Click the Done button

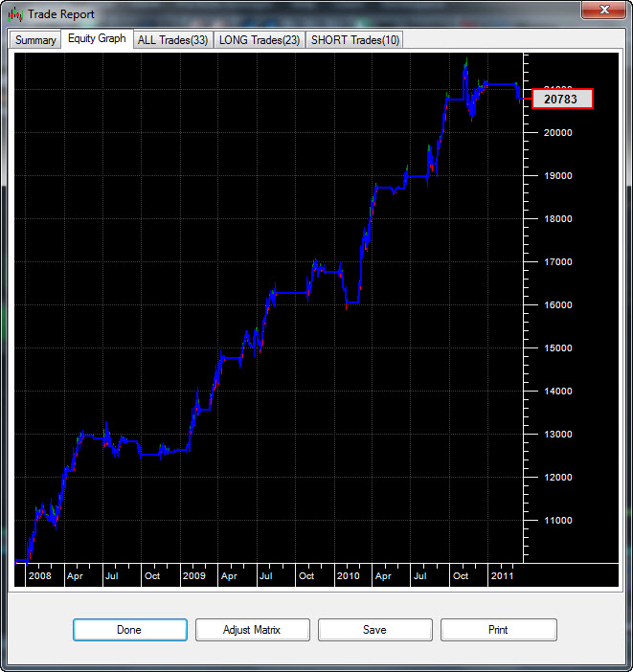(130, 630)
